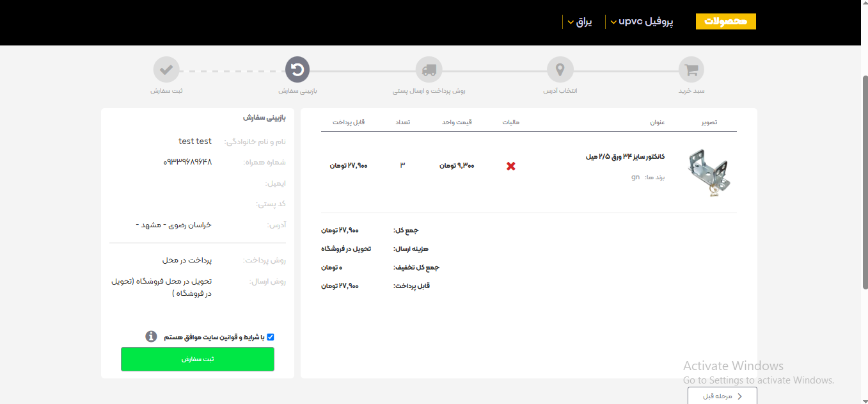Select the shopping cart step icon
This screenshot has width=868, height=404.
pos(691,69)
